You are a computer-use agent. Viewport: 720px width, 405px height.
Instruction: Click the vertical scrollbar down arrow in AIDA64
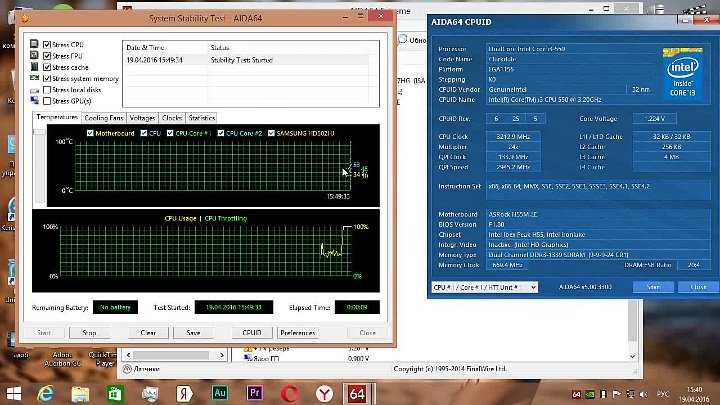[632, 356]
